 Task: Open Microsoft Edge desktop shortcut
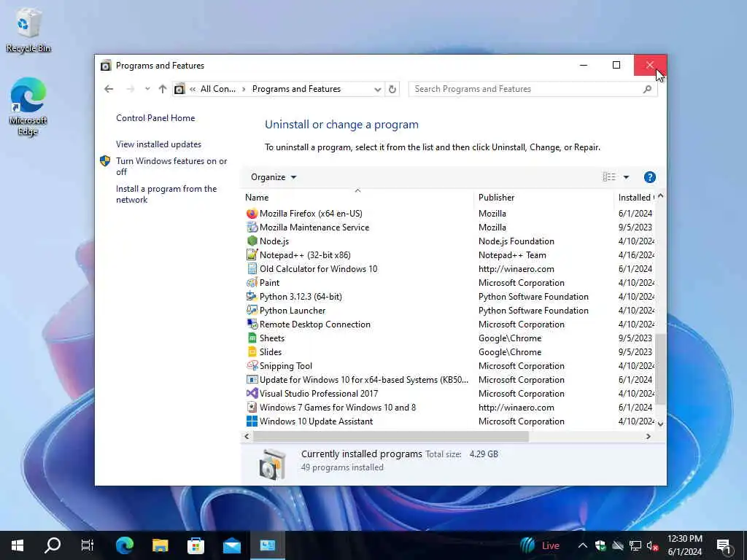click(x=28, y=106)
